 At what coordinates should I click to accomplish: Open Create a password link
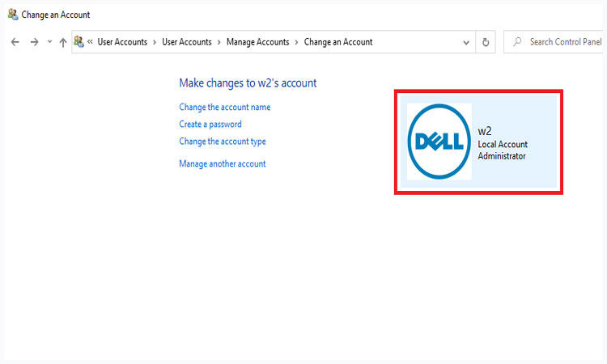pyautogui.click(x=210, y=125)
